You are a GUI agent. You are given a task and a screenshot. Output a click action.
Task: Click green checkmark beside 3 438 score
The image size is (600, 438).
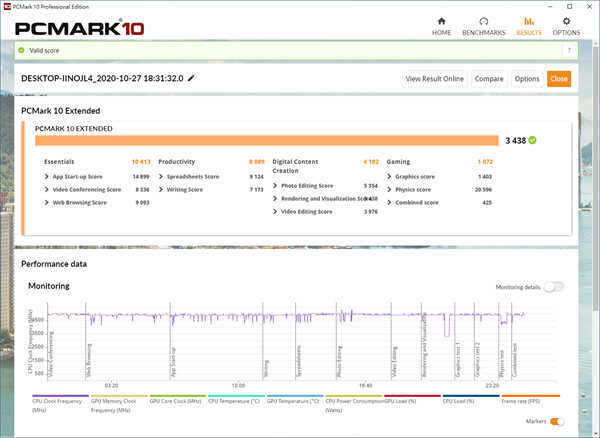[x=532, y=140]
